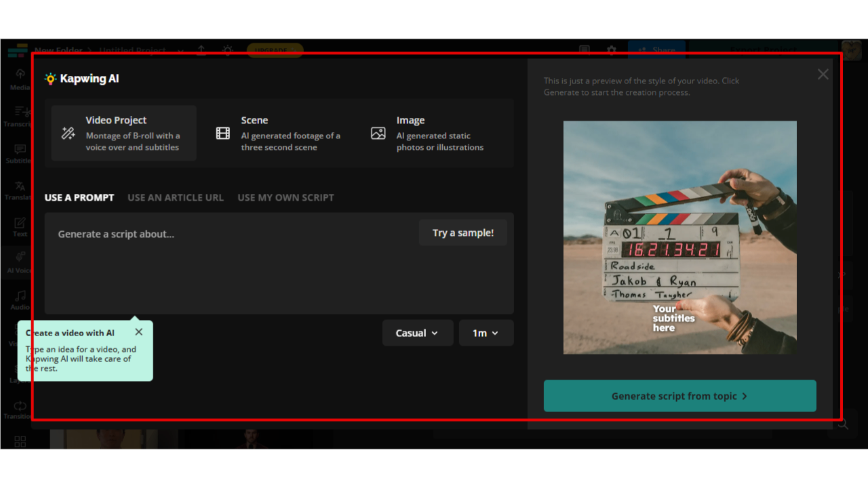Open the Media panel in the sidebar

coord(18,77)
